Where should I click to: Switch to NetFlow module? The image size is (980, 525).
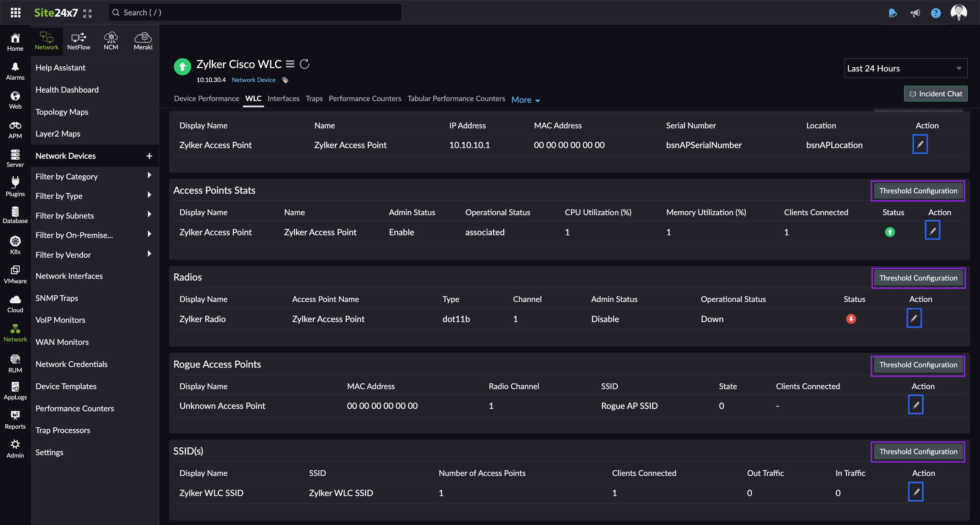pyautogui.click(x=79, y=41)
